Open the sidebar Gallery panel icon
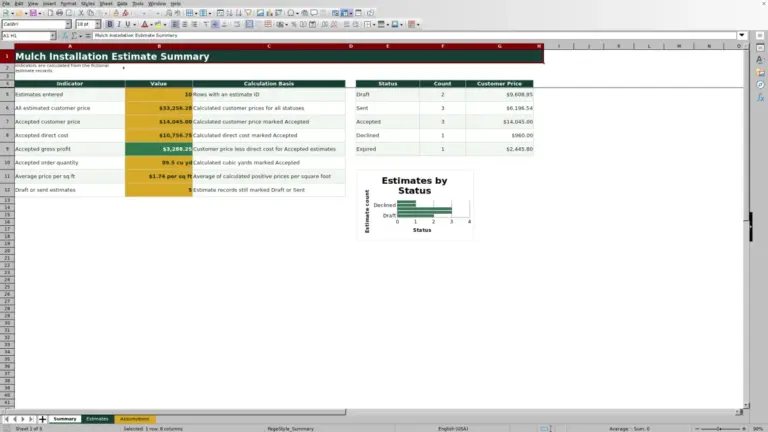 click(x=760, y=72)
